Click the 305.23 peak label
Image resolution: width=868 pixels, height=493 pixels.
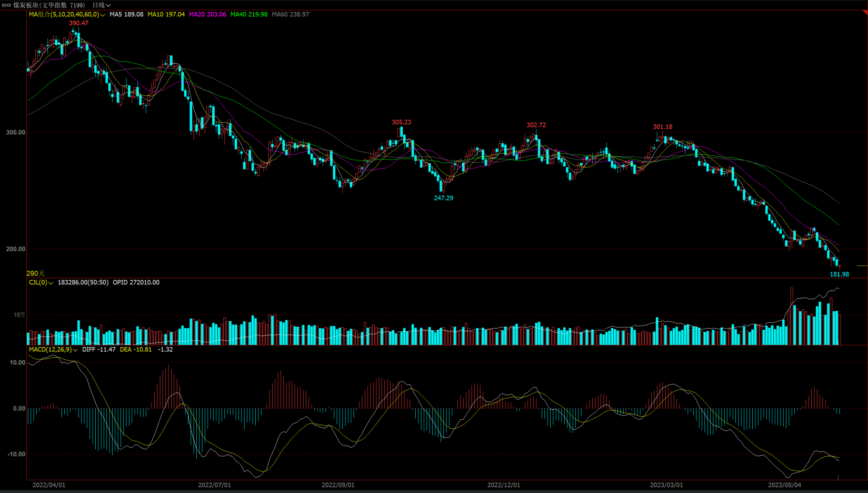(402, 122)
